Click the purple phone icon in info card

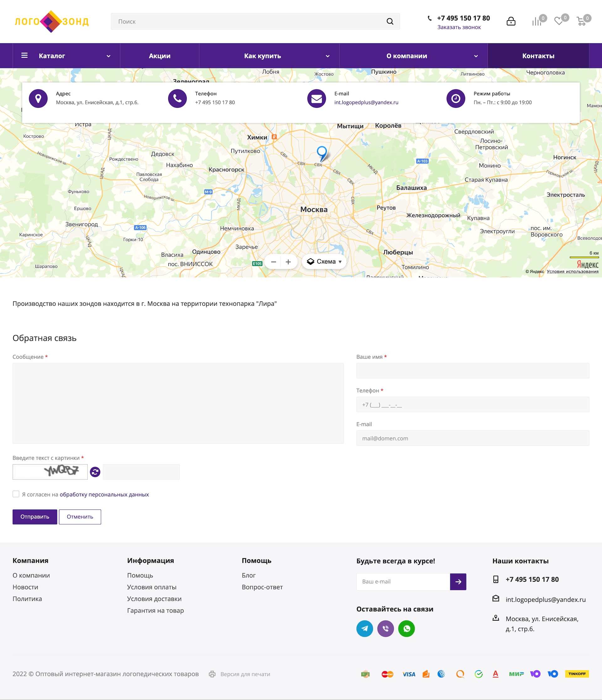tap(177, 98)
